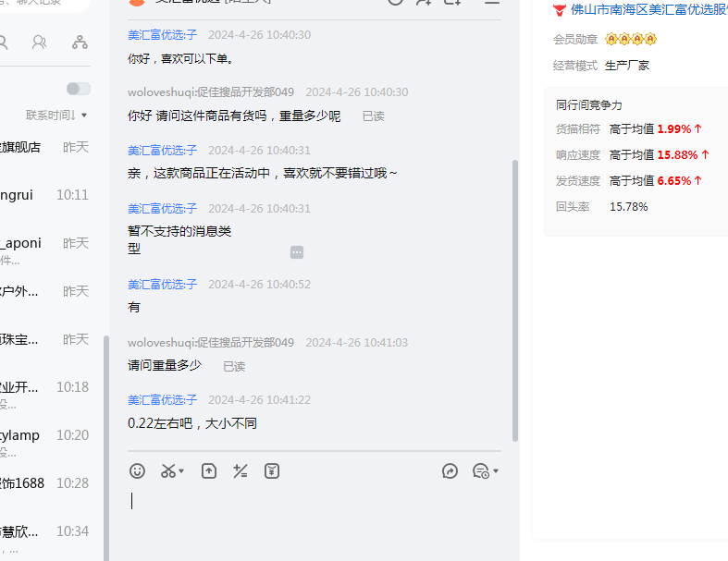
Task: Click the 响应速度 value 15.88%
Action: pos(677,154)
